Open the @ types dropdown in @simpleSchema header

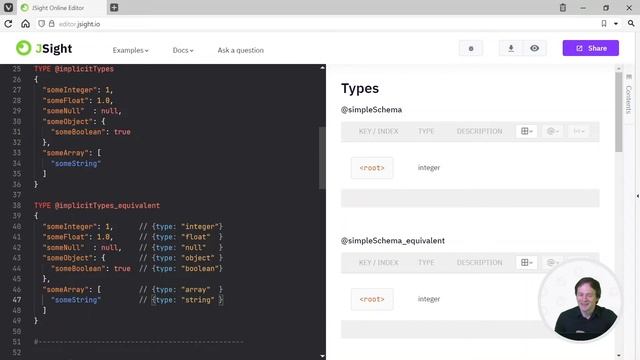click(x=553, y=131)
